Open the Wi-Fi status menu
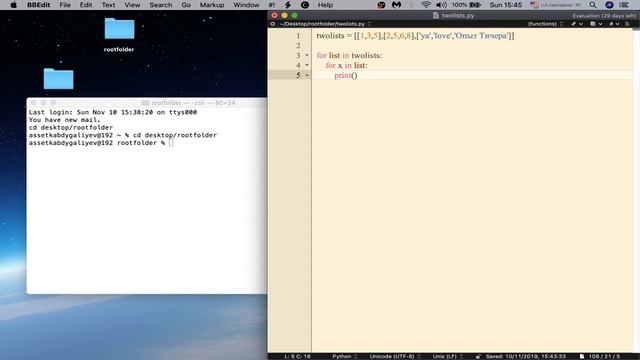Viewport: 640px width, 360px height. 426,5
